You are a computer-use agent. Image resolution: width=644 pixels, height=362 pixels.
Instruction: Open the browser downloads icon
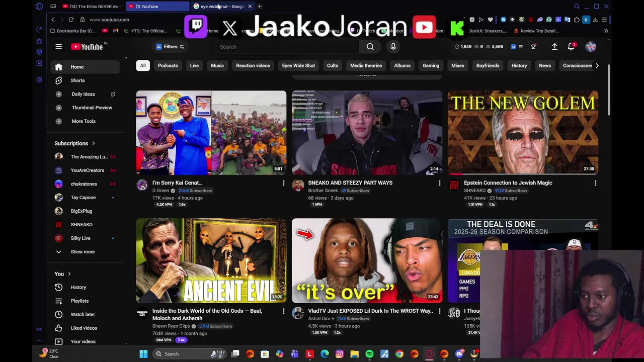(595, 20)
